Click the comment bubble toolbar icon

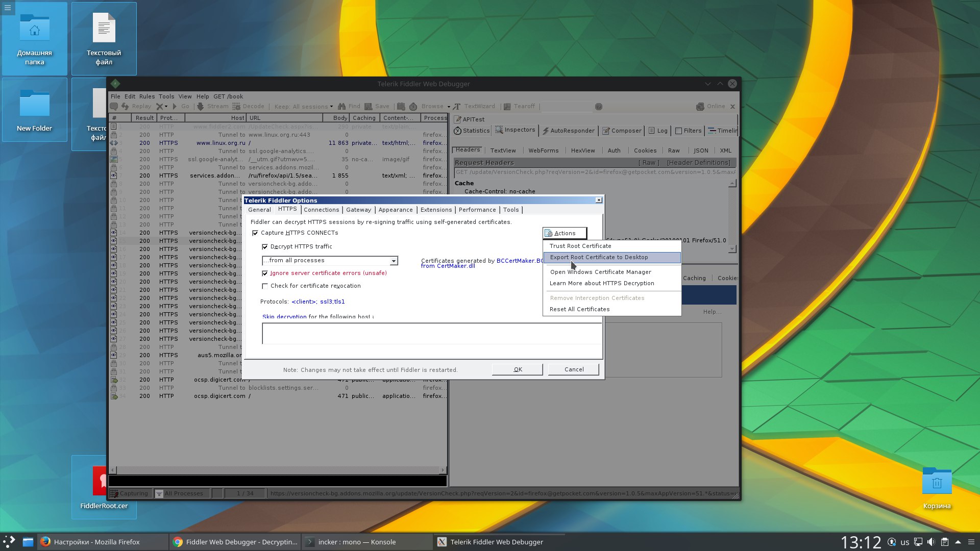(x=114, y=107)
